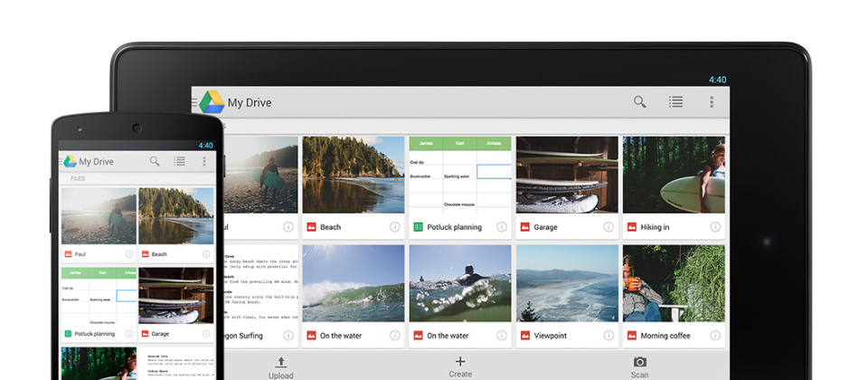Tap Create in the tablet bottom bar
868x380 pixels.
click(460, 366)
